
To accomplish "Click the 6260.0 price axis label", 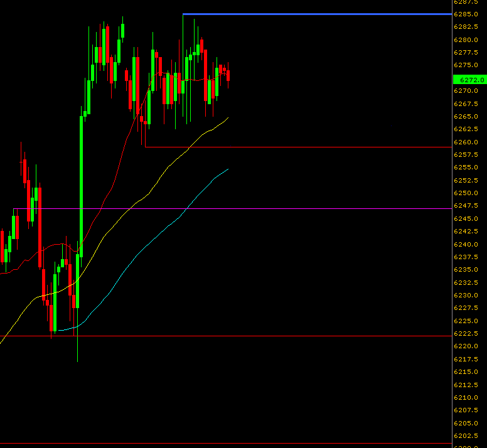I will pos(466,142).
